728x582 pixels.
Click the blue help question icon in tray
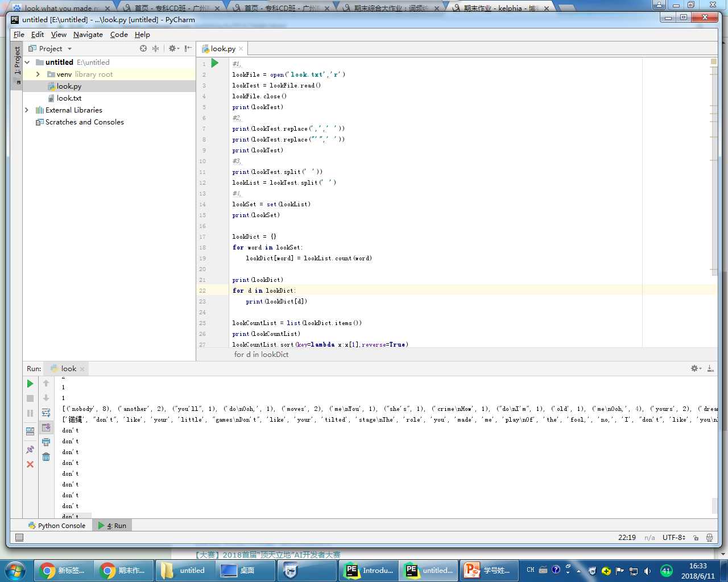pos(556,569)
